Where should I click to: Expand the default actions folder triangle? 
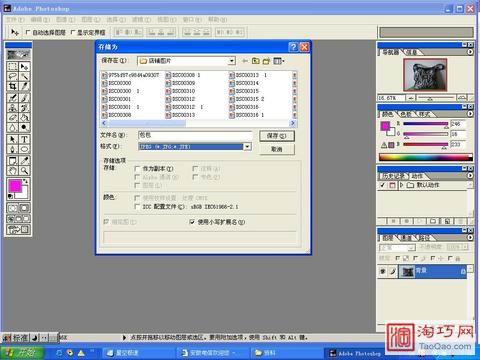[x=402, y=185]
